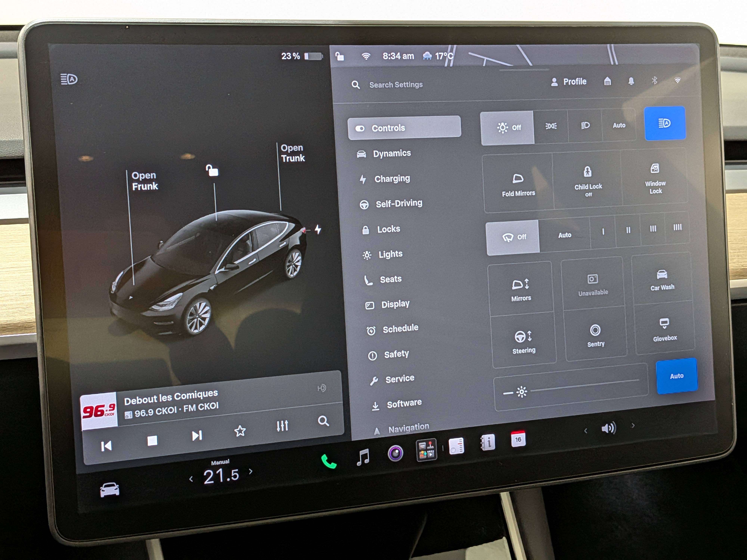Set exterior lights to Auto
The image size is (747, 560).
pos(619,125)
